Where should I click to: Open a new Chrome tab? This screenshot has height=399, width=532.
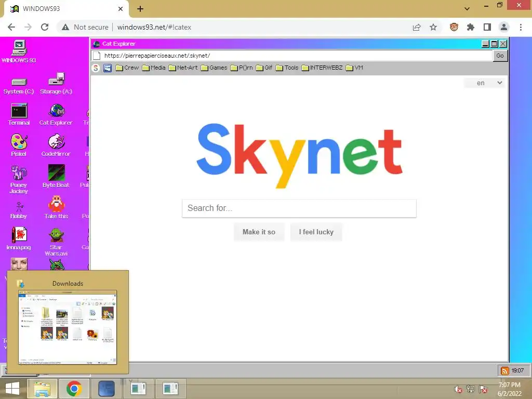point(140,9)
